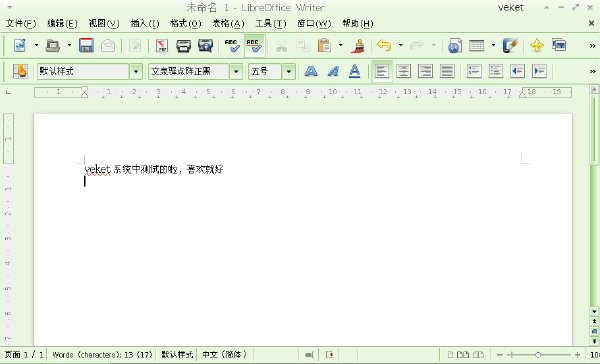Click the 中文 (简体) language status field
Viewport: 600px width, 364px height.
click(225, 355)
